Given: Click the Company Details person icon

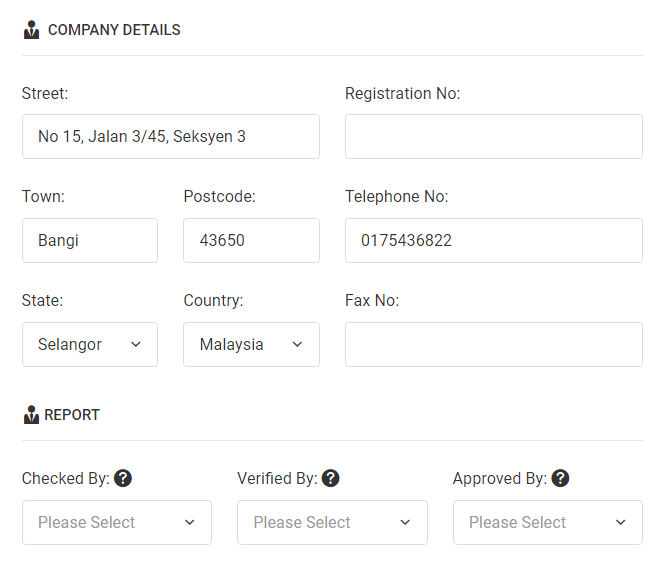Looking at the screenshot, I should click(31, 30).
